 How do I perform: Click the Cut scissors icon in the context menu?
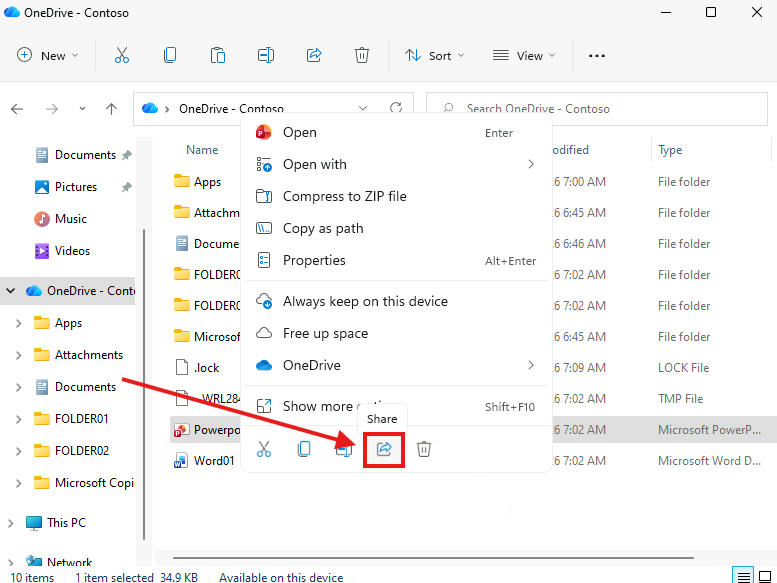[x=264, y=449]
